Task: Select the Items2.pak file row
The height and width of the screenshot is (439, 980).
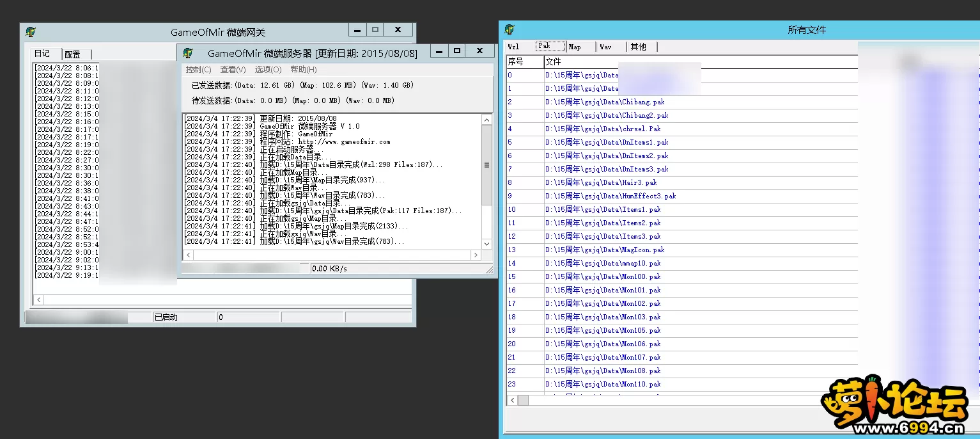Action: pos(682,223)
